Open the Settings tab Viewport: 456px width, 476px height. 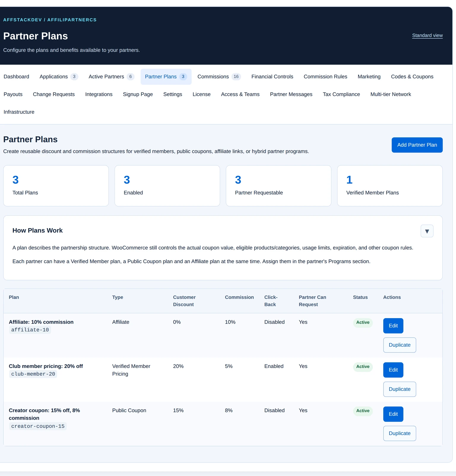[172, 94]
